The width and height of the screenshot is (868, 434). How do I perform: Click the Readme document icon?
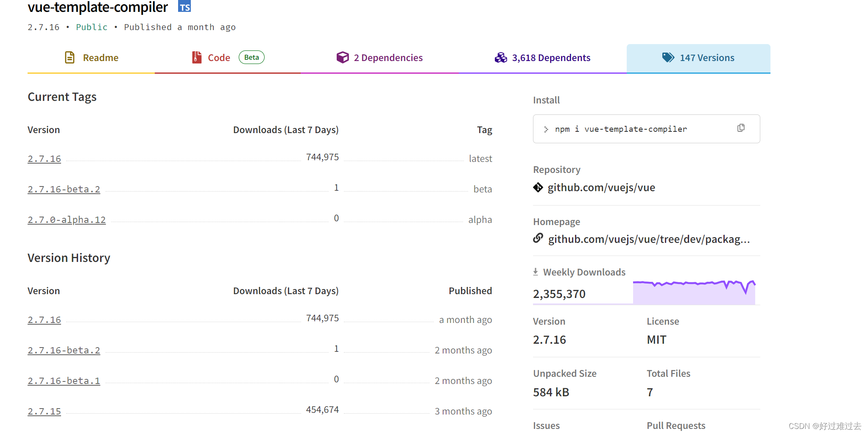(x=70, y=57)
